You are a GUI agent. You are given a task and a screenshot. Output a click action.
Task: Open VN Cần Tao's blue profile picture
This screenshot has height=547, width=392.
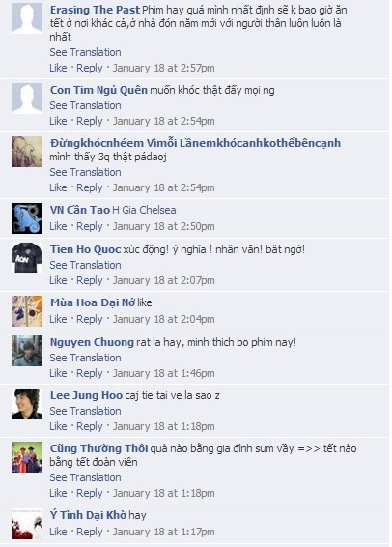click(27, 218)
